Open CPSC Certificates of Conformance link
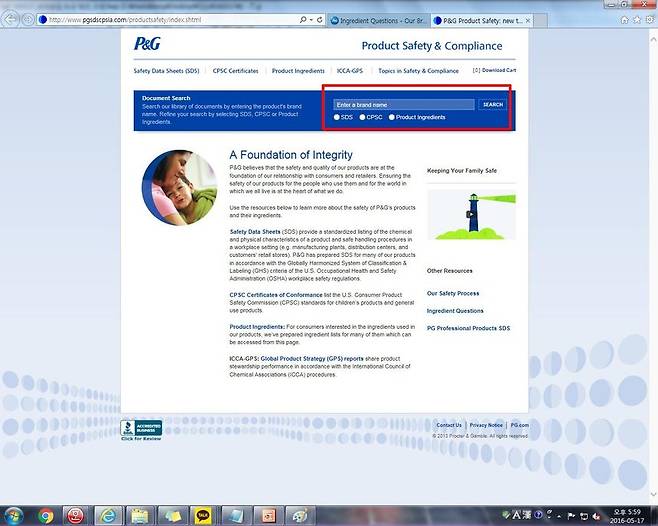658x526 pixels. tap(276, 295)
